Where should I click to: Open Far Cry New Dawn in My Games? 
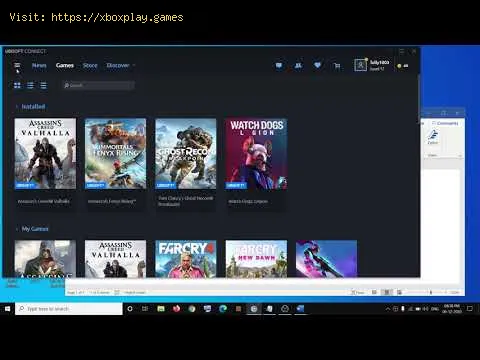point(256,259)
